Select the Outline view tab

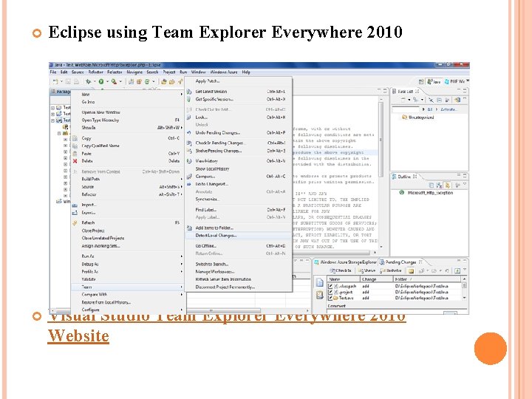[x=404, y=177]
